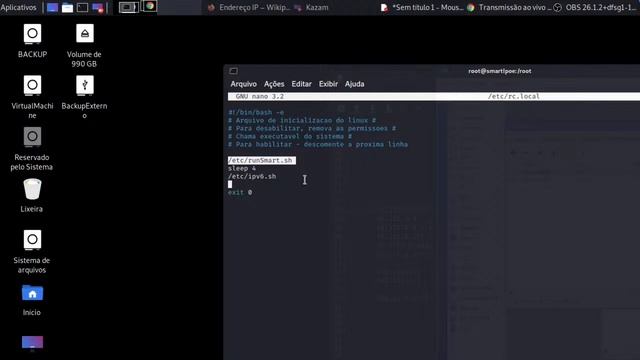
Task: Open the Ajuda menu in terminal
Action: (x=354, y=84)
